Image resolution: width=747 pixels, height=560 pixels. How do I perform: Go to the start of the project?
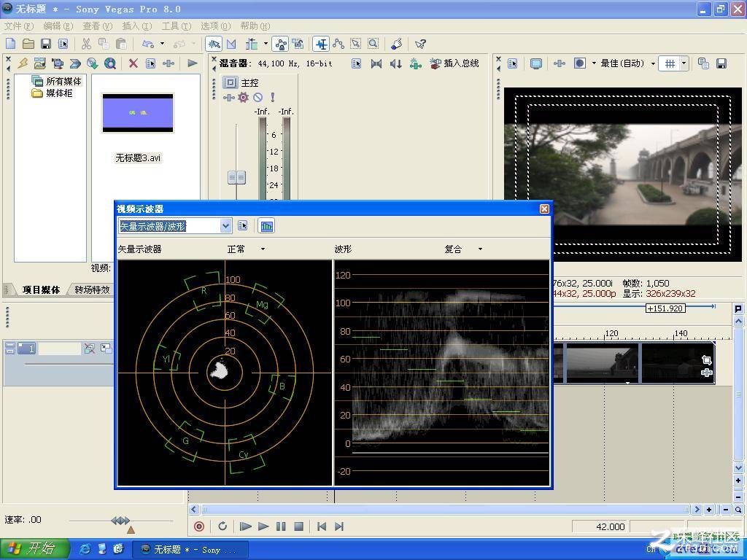pyautogui.click(x=322, y=526)
